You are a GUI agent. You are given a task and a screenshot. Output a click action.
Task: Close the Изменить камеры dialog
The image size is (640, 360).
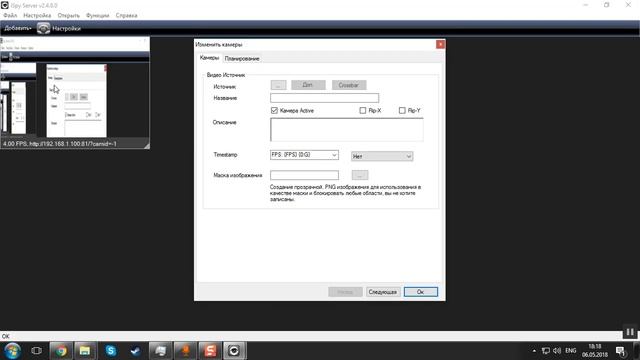[x=440, y=44]
